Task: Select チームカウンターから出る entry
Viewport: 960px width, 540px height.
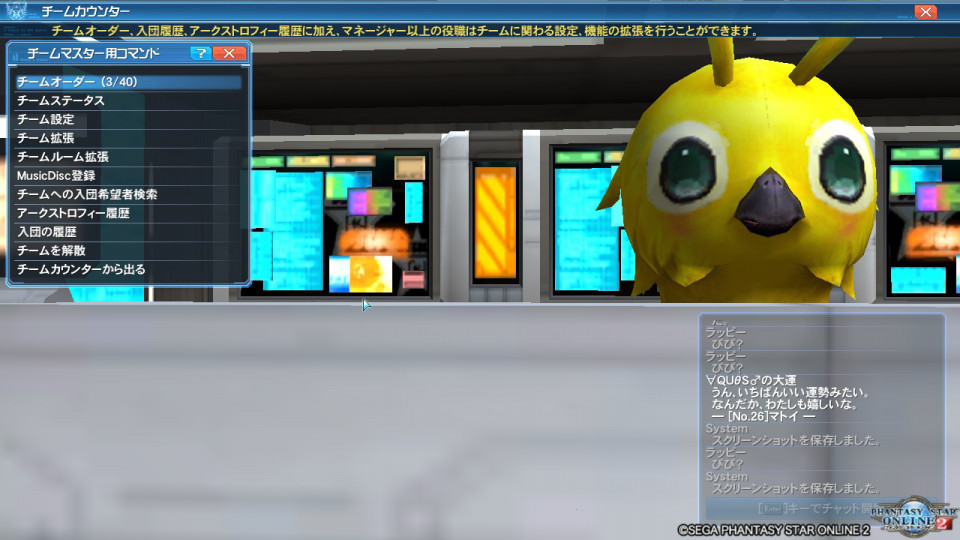Action: pos(128,269)
